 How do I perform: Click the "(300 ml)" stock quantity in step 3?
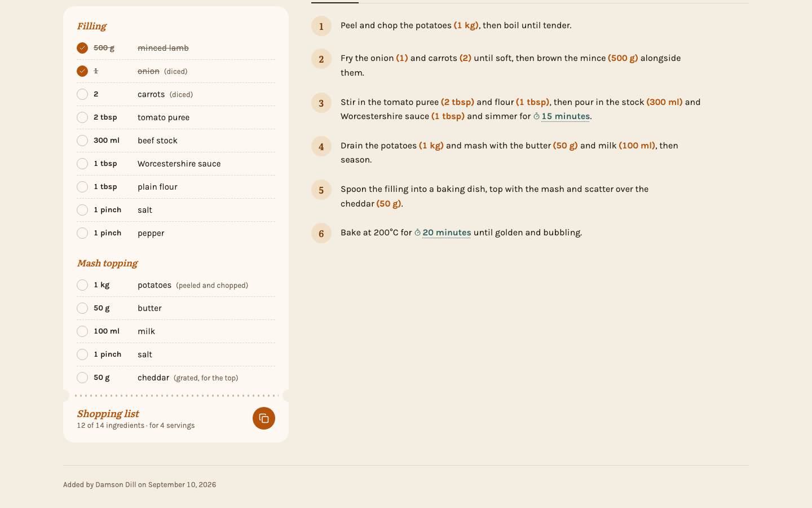coord(664,102)
